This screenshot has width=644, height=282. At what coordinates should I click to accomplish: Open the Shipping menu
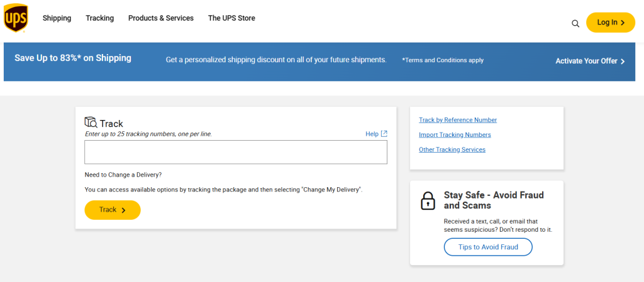(x=57, y=18)
